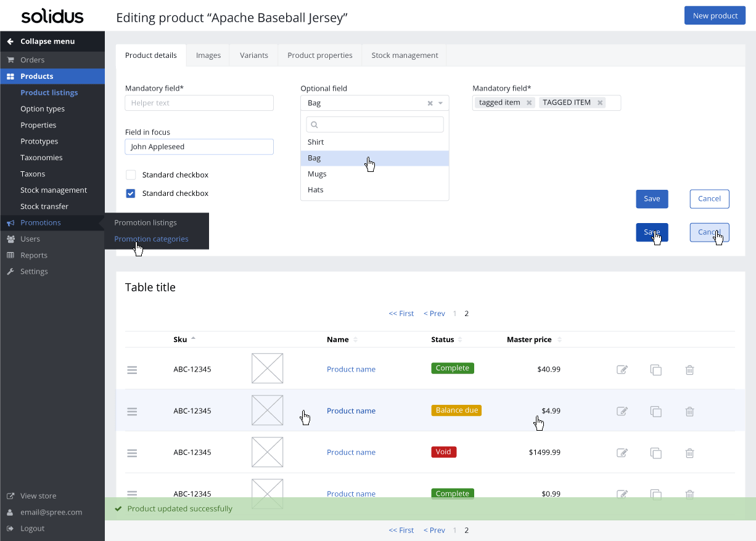Screen dimensions: 756x541
Task: Click the Field in focus text input
Action: [x=199, y=147]
